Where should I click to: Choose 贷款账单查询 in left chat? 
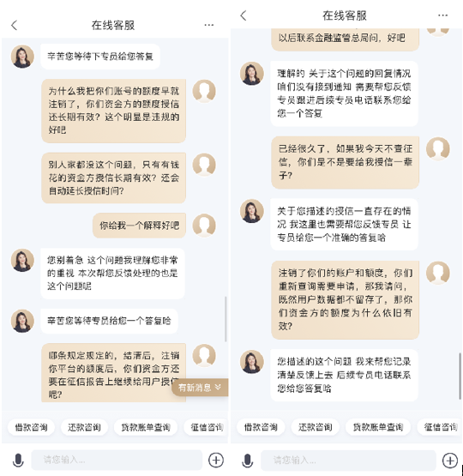[146, 427]
